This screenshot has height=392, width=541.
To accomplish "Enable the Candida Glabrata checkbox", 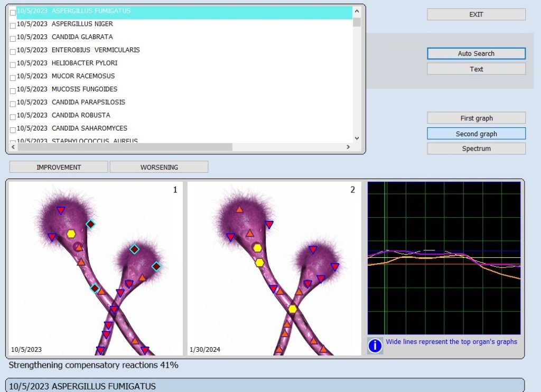I will [x=13, y=38].
